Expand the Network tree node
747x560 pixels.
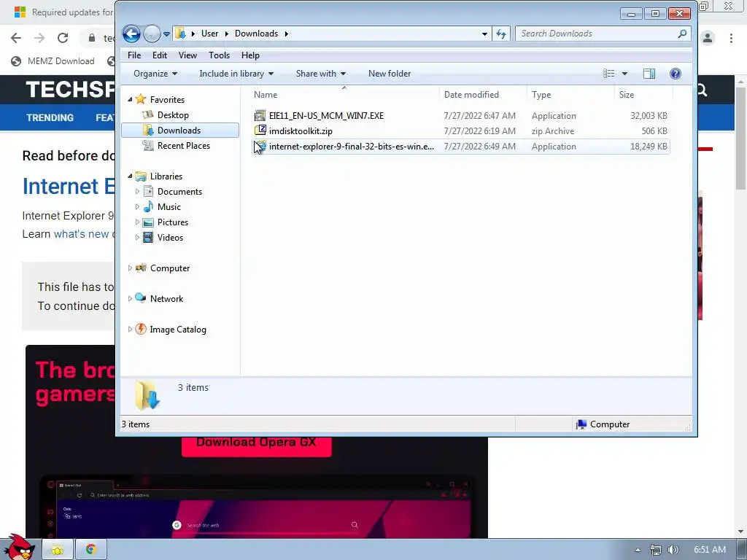click(x=130, y=298)
